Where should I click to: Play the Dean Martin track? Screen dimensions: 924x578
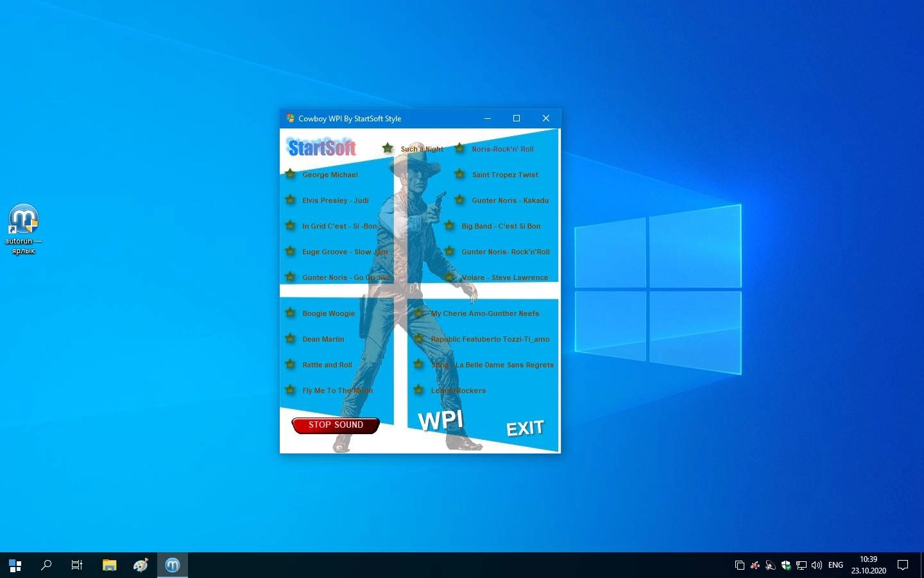click(323, 339)
